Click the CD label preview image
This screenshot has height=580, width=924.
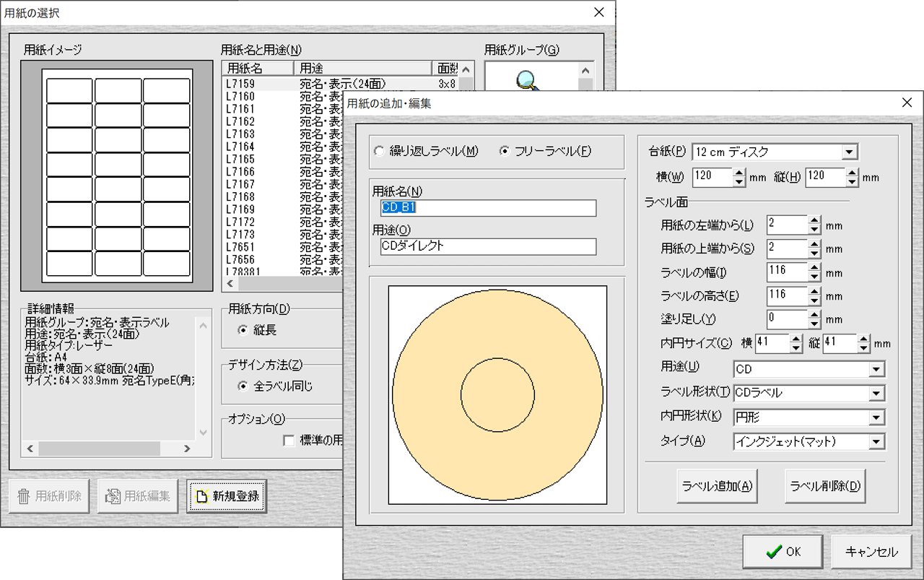coord(497,394)
